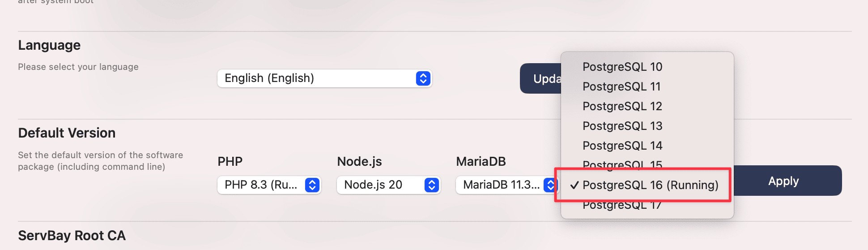Click PostgreSQL 16 (Running) checked entry
Image resolution: width=868 pixels, height=250 pixels.
point(647,185)
